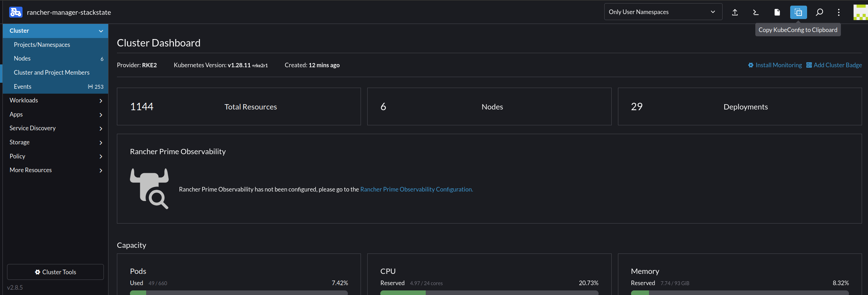Screen dimensions: 868x295
Task: Click the Rancher tractor logo icon
Action: [x=15, y=12]
